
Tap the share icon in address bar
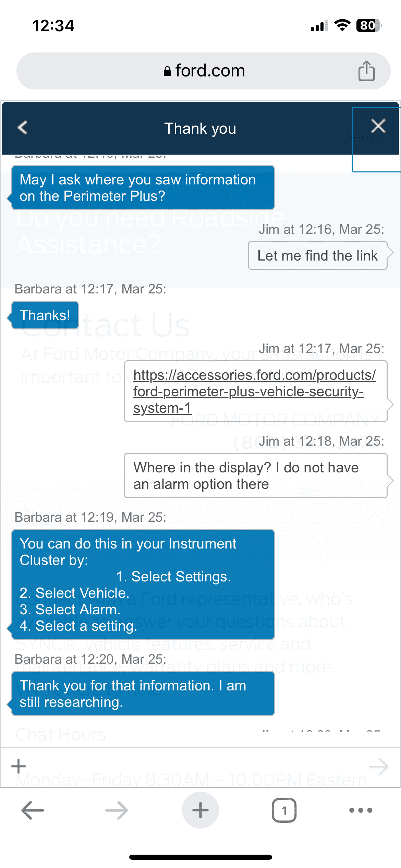pos(366,71)
